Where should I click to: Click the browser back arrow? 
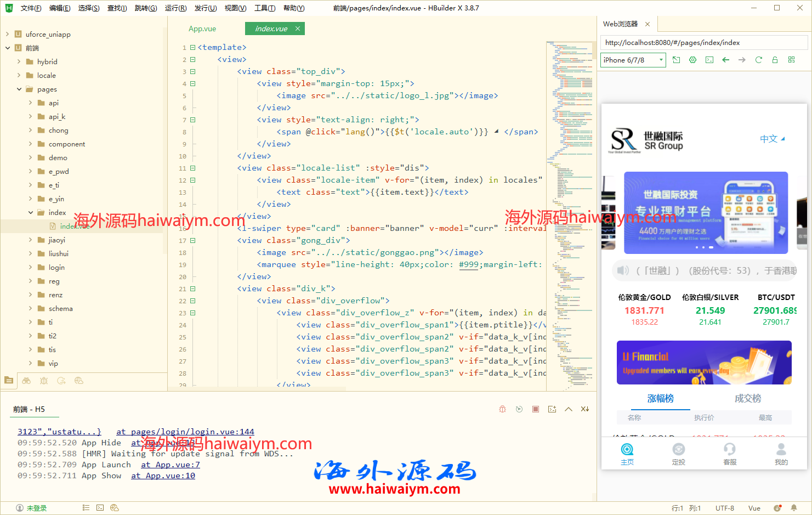[x=725, y=60]
